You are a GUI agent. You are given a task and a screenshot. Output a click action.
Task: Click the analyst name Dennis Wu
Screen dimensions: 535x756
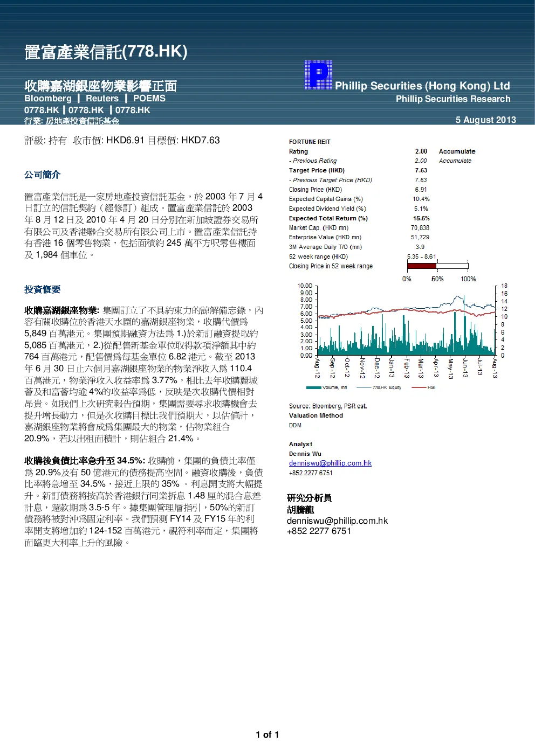point(305,454)
